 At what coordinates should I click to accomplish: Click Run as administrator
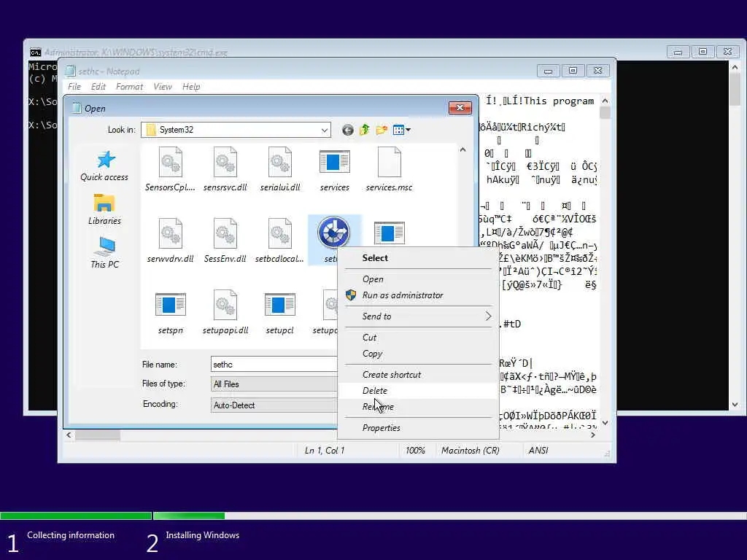(x=418, y=295)
